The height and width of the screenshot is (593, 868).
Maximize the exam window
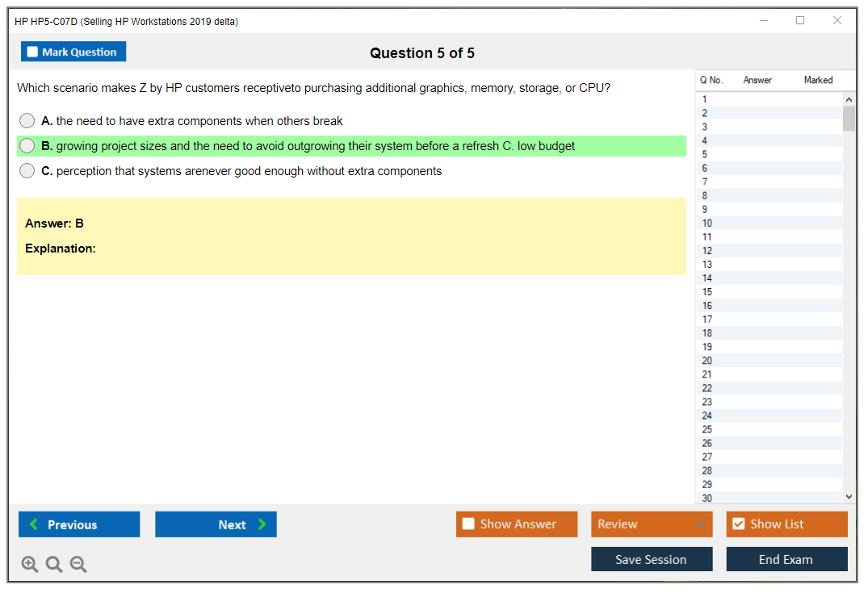coord(800,21)
